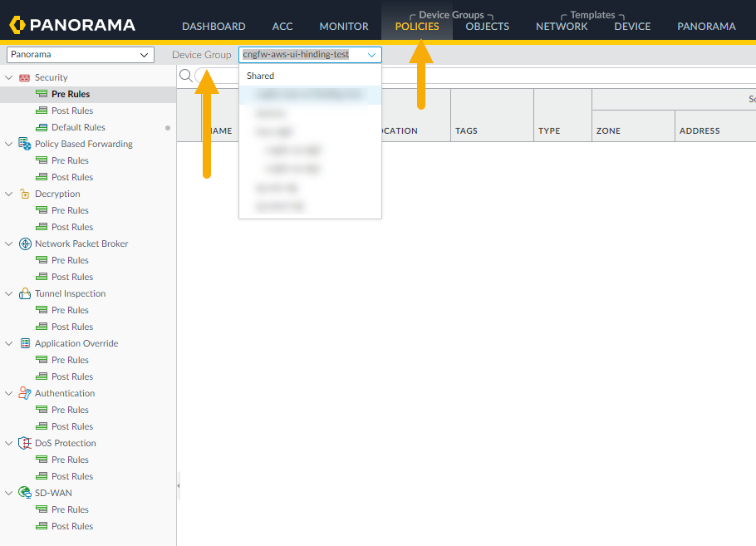Click the search magnifier icon
Screen dimensions: 756x546
point(185,76)
